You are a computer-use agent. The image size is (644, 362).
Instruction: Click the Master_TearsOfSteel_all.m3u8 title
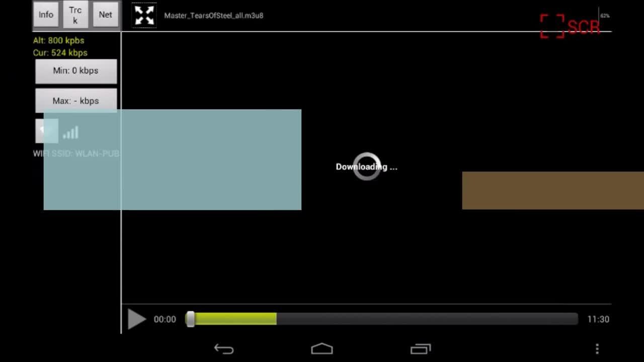pyautogui.click(x=213, y=16)
